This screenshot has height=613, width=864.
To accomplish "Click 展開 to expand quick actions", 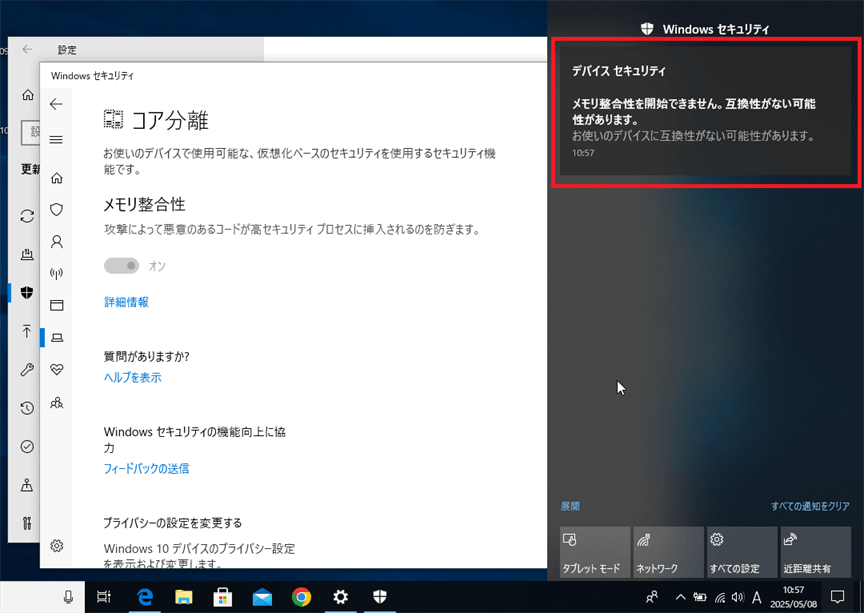I will pos(570,507).
